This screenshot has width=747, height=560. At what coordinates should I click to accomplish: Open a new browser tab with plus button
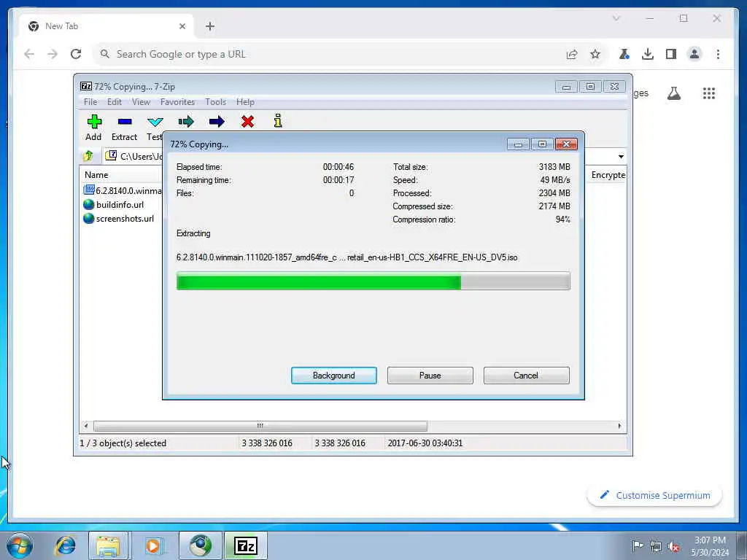click(x=209, y=26)
